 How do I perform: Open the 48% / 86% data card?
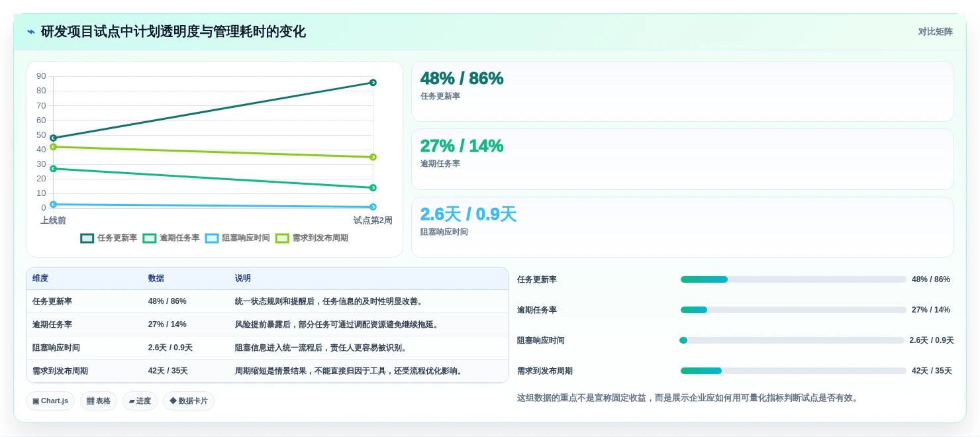(683, 91)
